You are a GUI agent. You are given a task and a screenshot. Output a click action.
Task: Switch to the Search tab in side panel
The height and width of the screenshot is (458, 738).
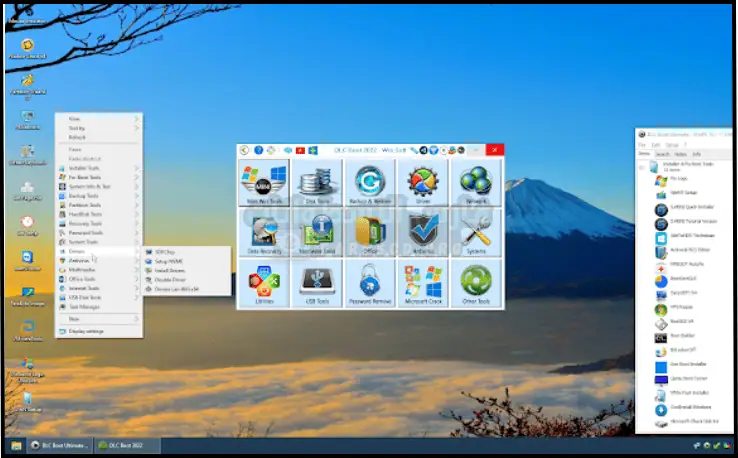click(662, 155)
